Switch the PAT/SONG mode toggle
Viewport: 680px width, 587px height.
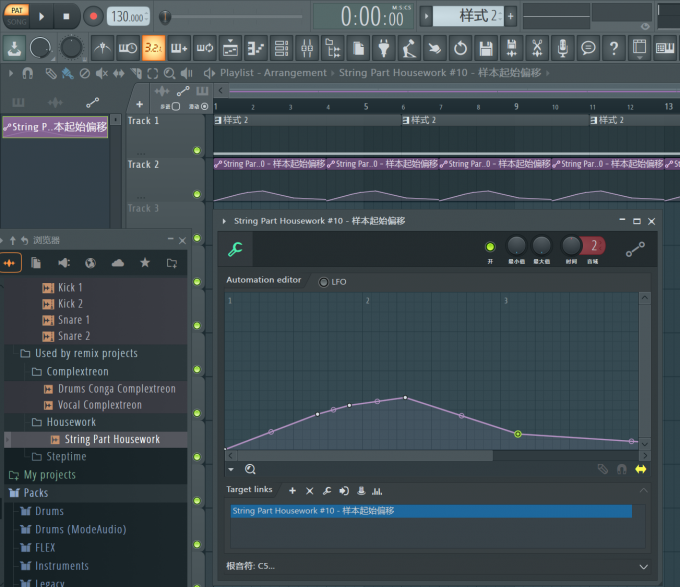tap(16, 16)
